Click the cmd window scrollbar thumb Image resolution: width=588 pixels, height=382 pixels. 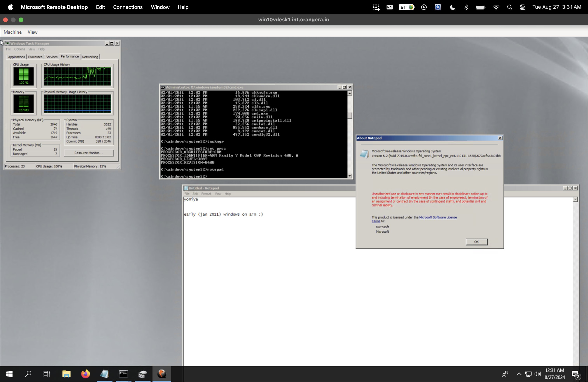[350, 115]
